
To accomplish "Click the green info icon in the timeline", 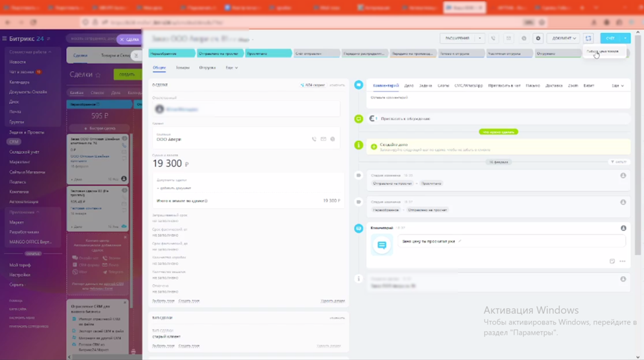I will point(358,145).
